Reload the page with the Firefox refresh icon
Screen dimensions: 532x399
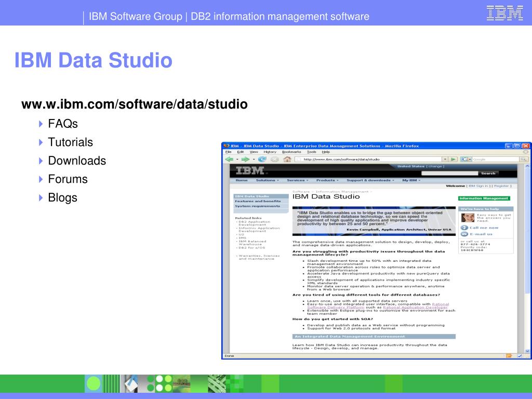point(262,159)
